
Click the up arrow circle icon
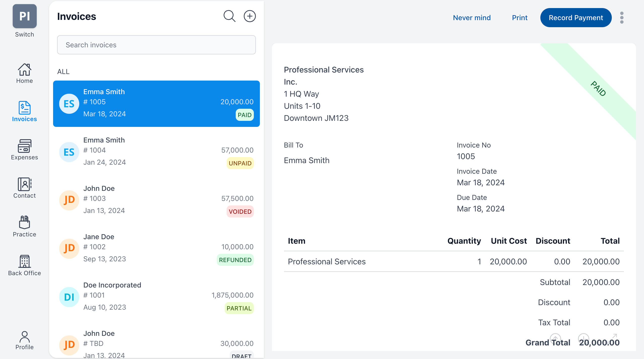(555, 338)
